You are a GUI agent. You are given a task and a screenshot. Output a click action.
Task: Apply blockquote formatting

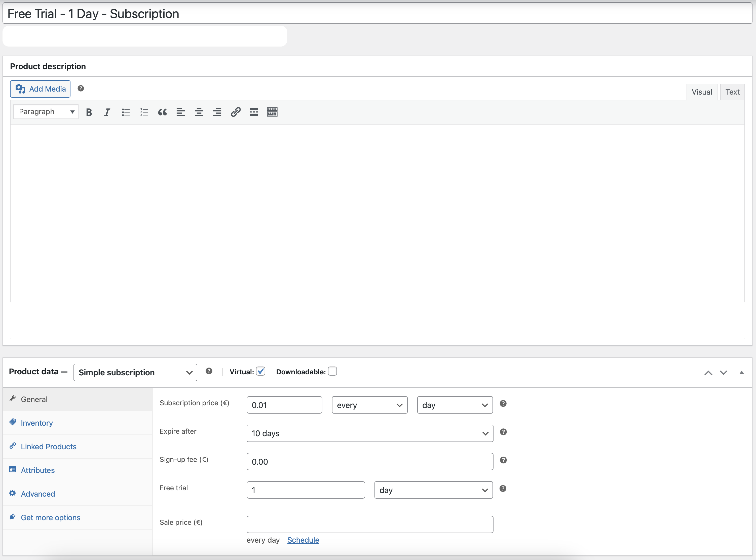tap(162, 112)
